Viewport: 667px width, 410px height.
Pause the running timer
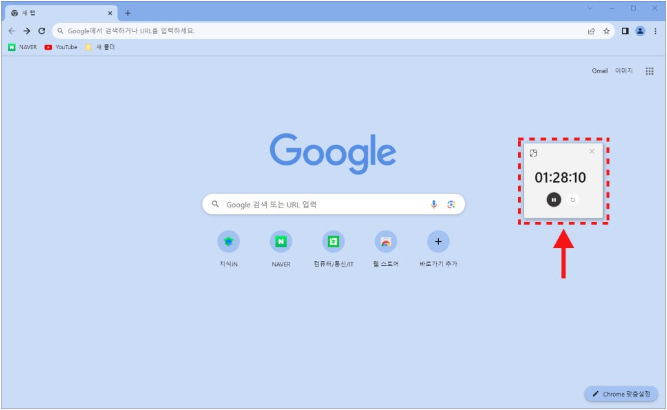pyautogui.click(x=553, y=199)
